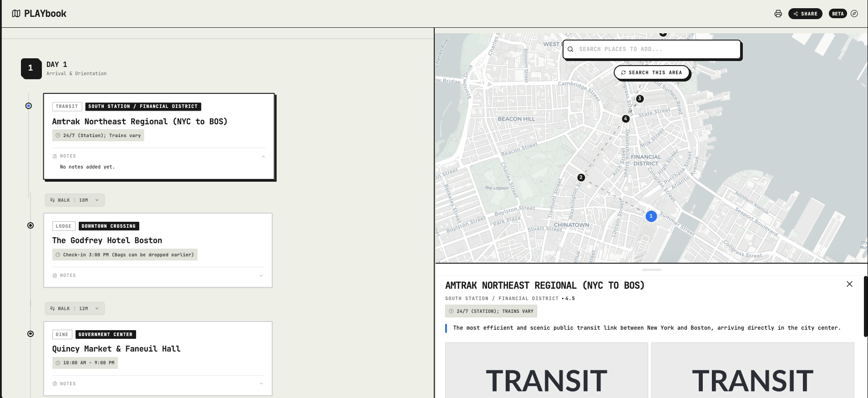
Task: Select the Amtrak timeline radio marker
Action: [x=29, y=106]
